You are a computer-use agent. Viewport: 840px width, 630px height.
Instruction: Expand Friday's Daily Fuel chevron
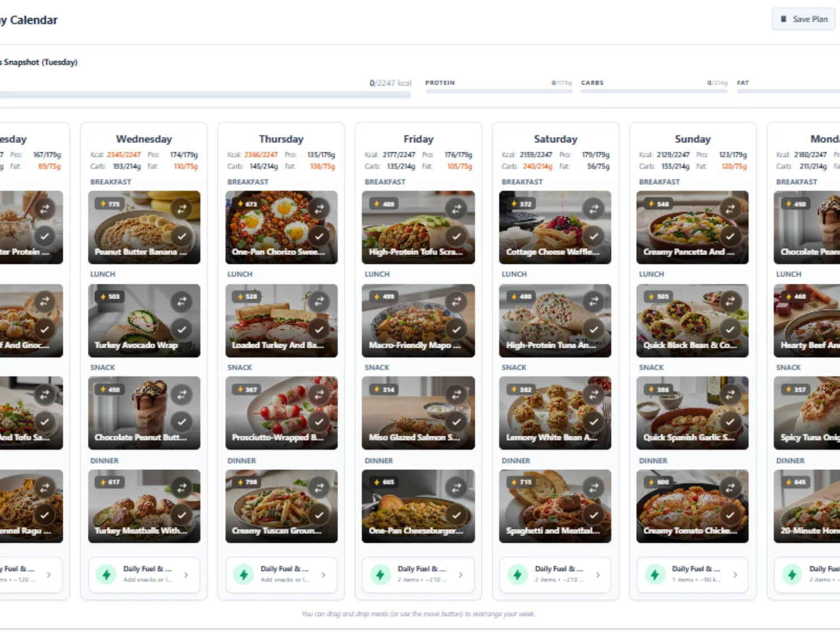pyautogui.click(x=461, y=575)
